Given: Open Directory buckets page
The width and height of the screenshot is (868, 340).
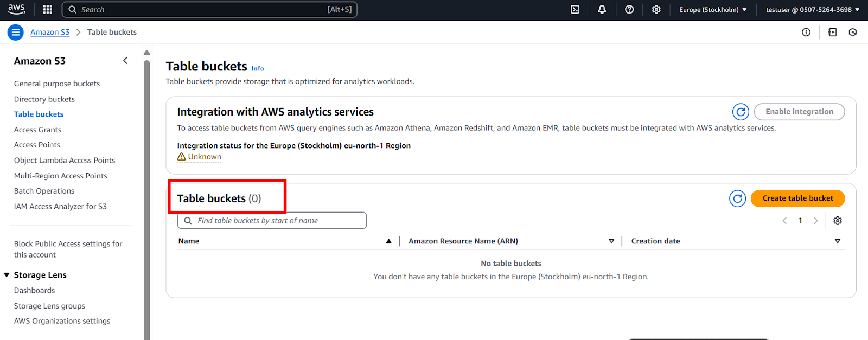Looking at the screenshot, I should (x=44, y=99).
